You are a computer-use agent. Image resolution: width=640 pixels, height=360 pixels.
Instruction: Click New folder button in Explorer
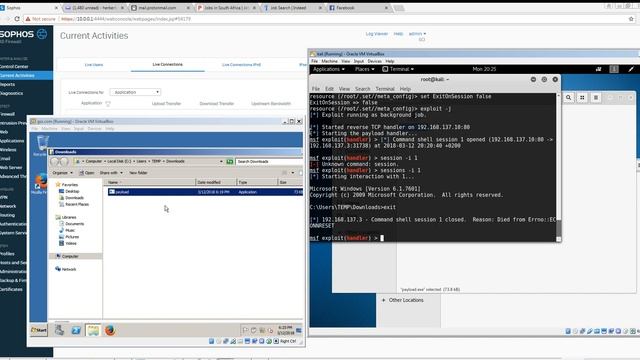tap(138, 173)
